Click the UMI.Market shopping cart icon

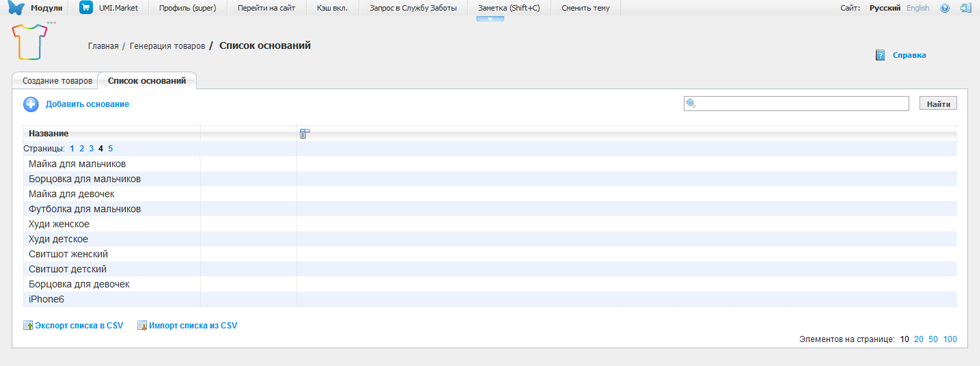(x=86, y=8)
